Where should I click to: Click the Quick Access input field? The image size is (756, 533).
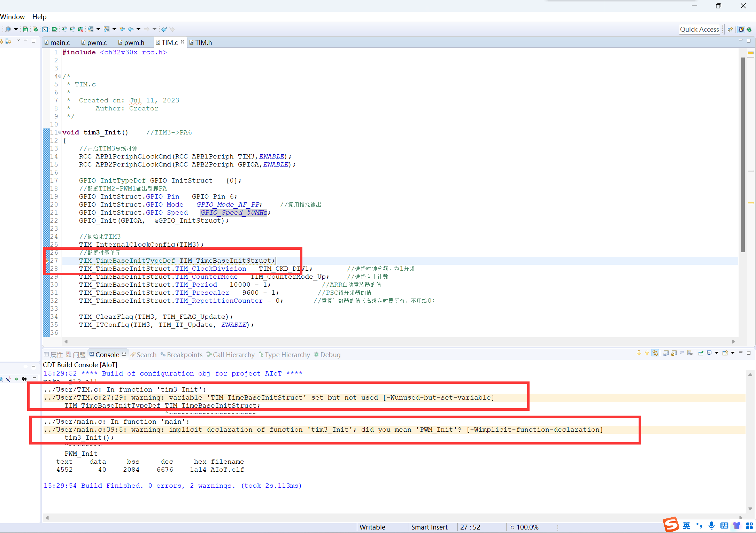pyautogui.click(x=699, y=30)
